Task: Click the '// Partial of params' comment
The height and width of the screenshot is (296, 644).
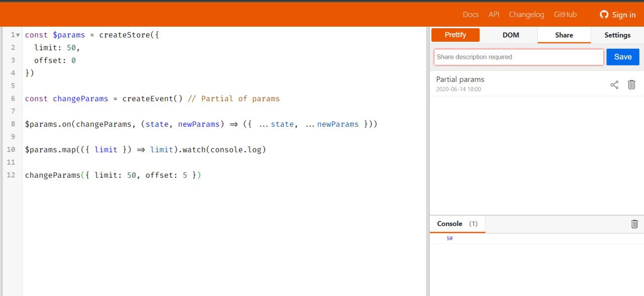Action: 233,99
